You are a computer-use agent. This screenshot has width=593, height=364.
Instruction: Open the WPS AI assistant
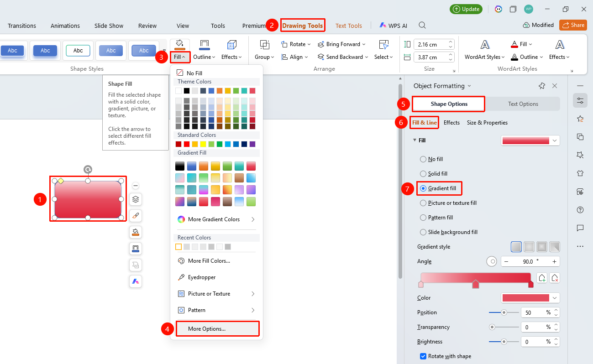(x=393, y=26)
